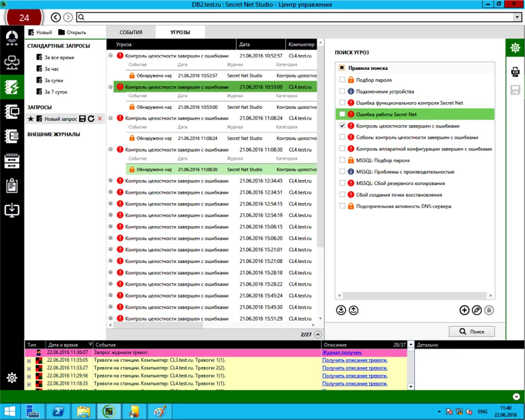Click the printer eye icon on right panel

point(515,72)
